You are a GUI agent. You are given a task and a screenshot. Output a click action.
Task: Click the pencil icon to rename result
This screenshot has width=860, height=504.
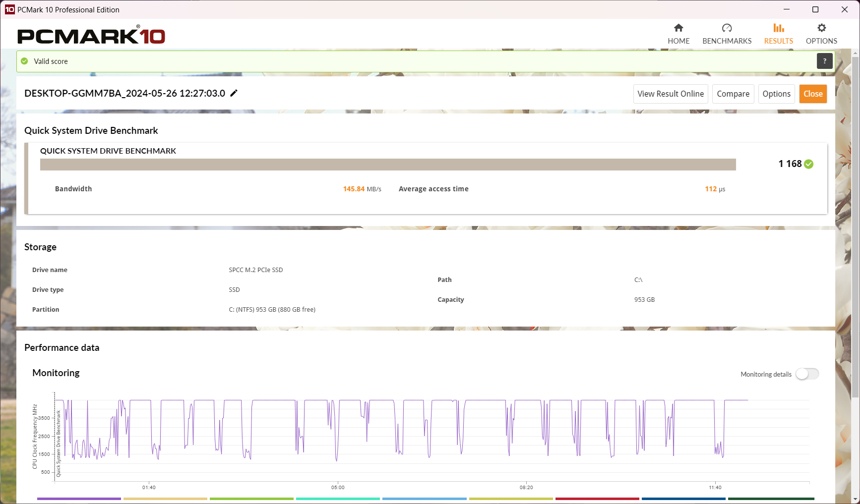click(x=234, y=93)
